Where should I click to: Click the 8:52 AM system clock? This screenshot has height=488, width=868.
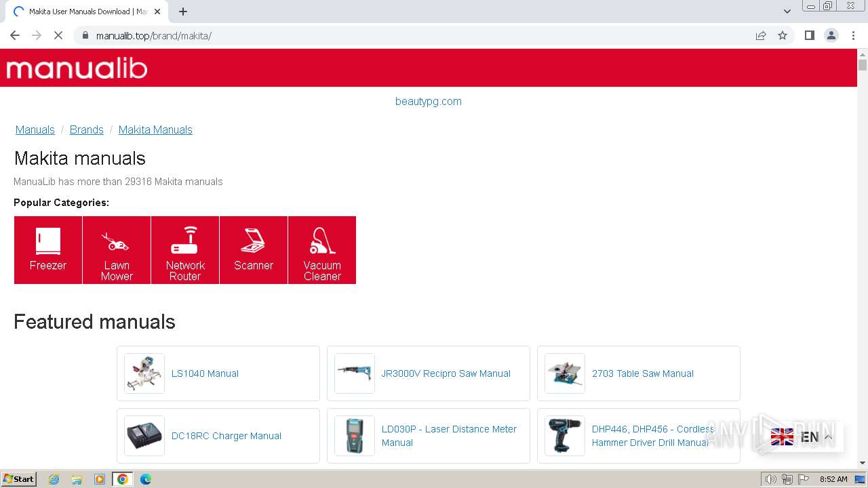click(x=833, y=479)
